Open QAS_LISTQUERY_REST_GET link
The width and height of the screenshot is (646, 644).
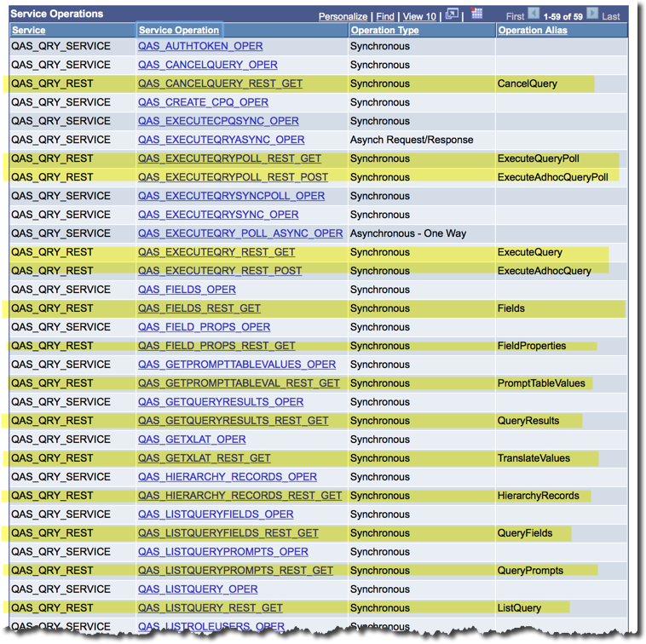211,608
